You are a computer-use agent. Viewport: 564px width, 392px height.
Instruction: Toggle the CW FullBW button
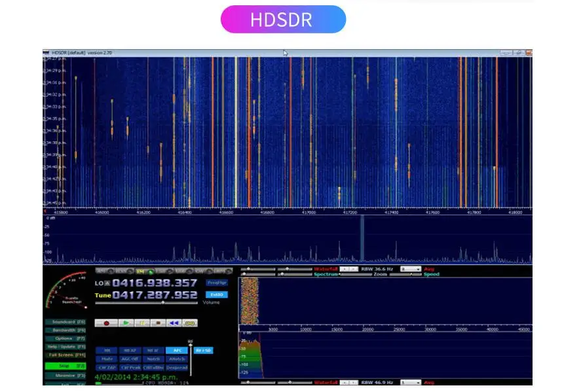(153, 368)
